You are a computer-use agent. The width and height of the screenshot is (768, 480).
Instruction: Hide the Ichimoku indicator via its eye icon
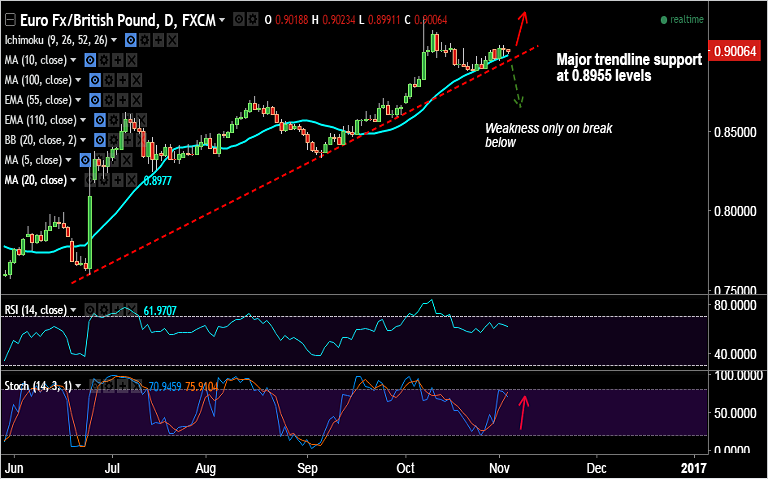130,40
